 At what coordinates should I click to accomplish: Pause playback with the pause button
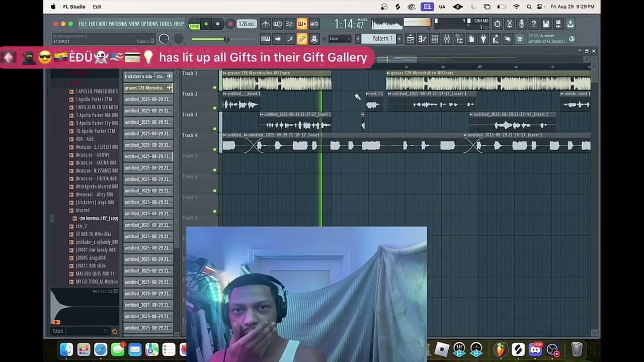point(206,24)
